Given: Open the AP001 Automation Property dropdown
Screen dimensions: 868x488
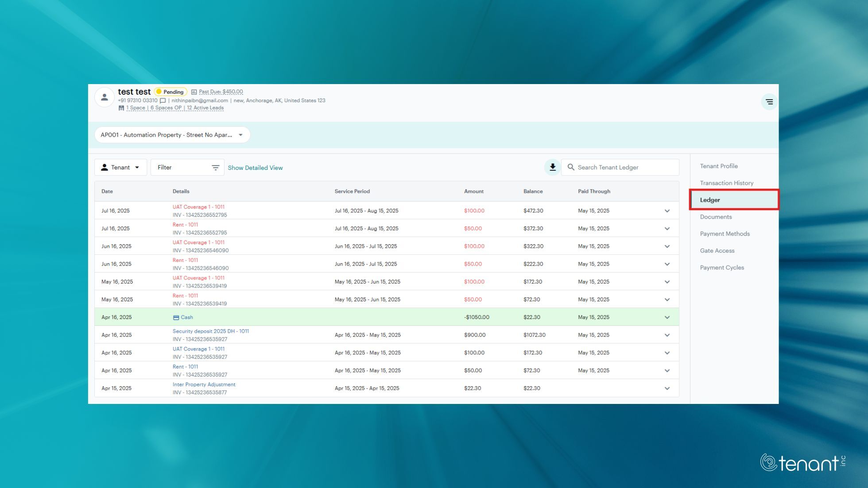Looking at the screenshot, I should point(172,135).
